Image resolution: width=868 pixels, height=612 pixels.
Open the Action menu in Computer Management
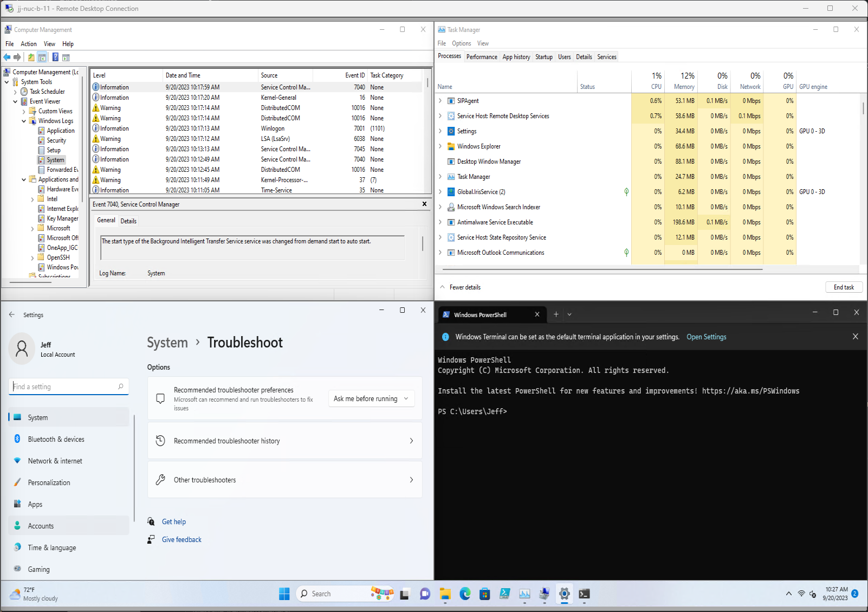coord(29,44)
